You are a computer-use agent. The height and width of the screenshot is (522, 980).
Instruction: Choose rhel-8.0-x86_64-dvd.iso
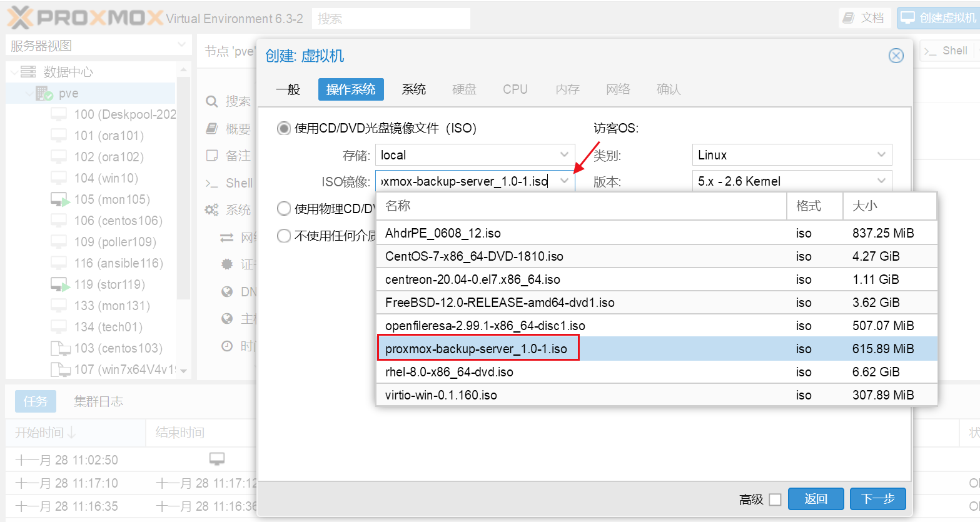pyautogui.click(x=657, y=372)
